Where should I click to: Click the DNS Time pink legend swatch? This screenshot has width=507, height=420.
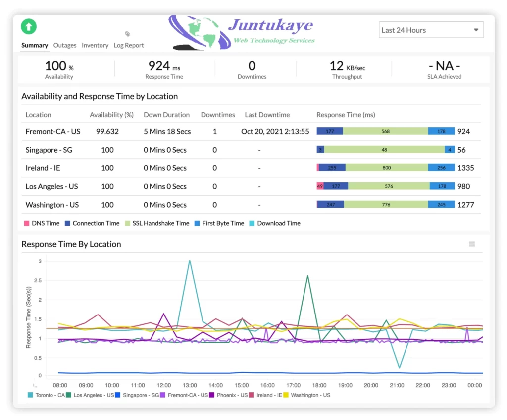point(26,223)
